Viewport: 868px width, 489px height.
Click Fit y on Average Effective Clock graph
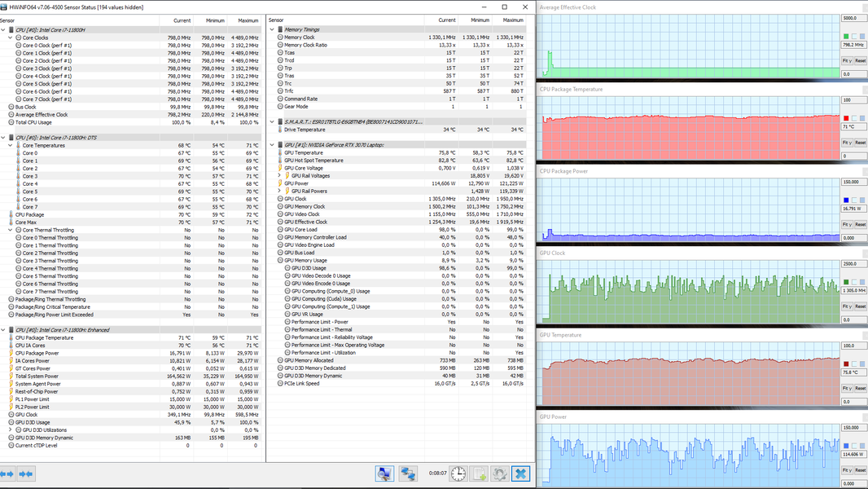point(847,60)
